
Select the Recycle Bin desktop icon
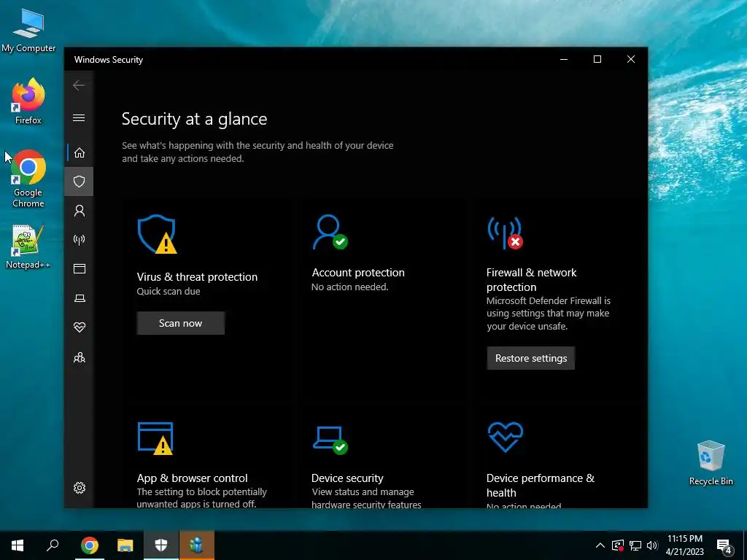coord(711,463)
